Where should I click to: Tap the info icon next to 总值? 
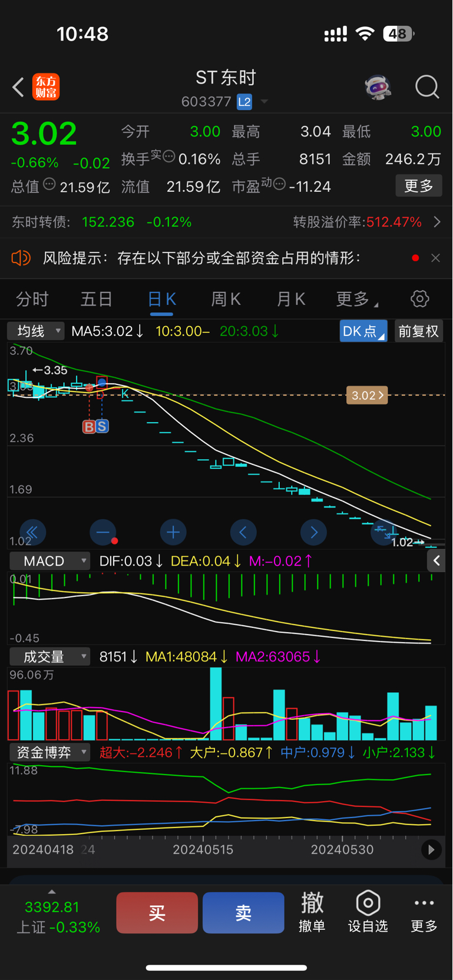tap(49, 184)
